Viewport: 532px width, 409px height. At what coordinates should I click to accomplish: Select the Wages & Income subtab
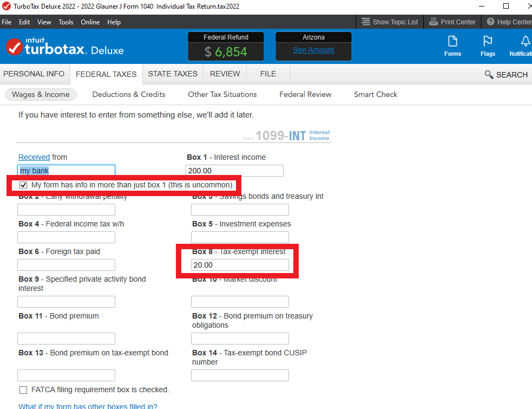click(x=41, y=94)
